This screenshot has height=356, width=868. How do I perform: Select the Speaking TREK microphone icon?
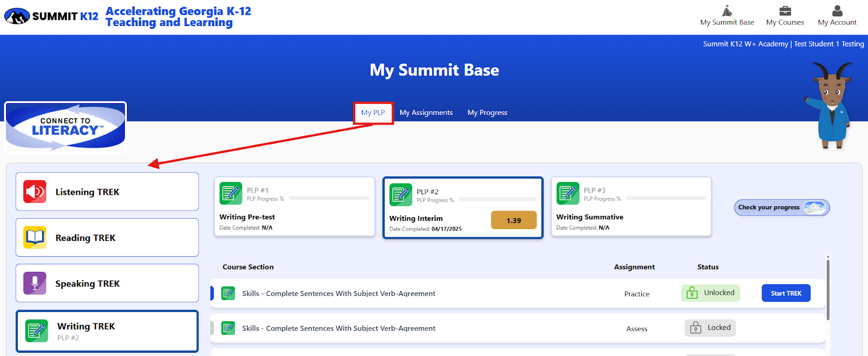35,283
